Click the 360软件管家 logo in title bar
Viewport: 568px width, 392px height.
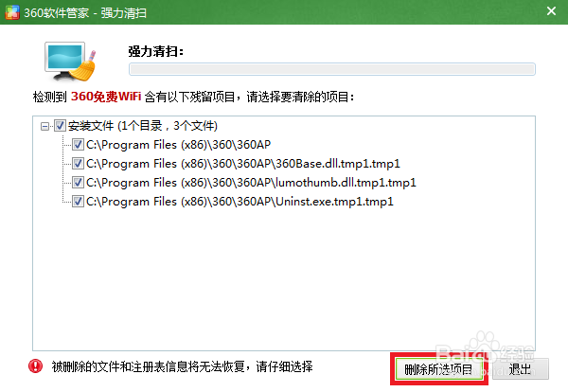(x=12, y=12)
